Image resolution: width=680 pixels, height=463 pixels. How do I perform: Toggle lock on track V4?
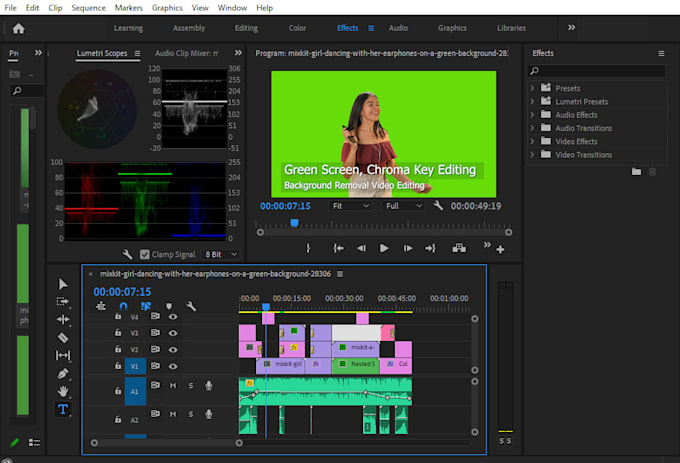(118, 316)
